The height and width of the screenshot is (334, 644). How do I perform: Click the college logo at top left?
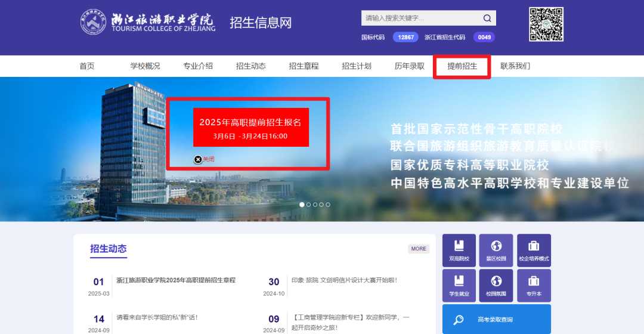point(147,23)
